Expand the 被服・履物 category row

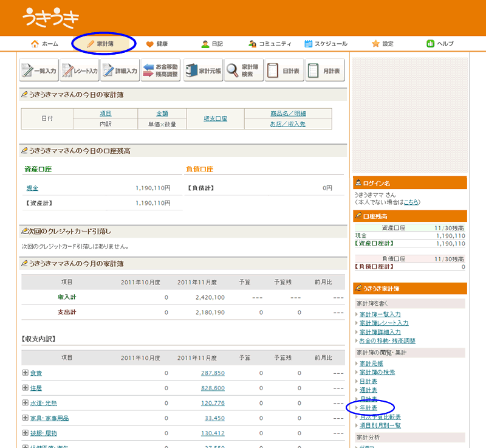click(x=25, y=433)
